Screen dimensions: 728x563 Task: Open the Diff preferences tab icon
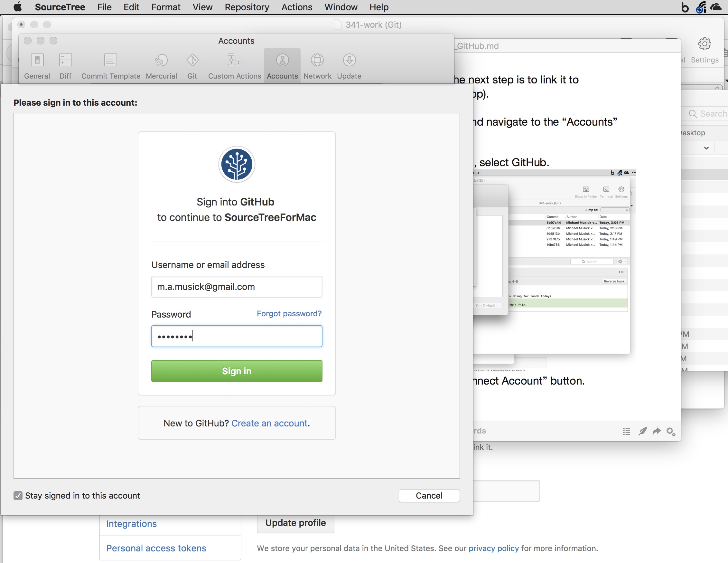click(65, 60)
